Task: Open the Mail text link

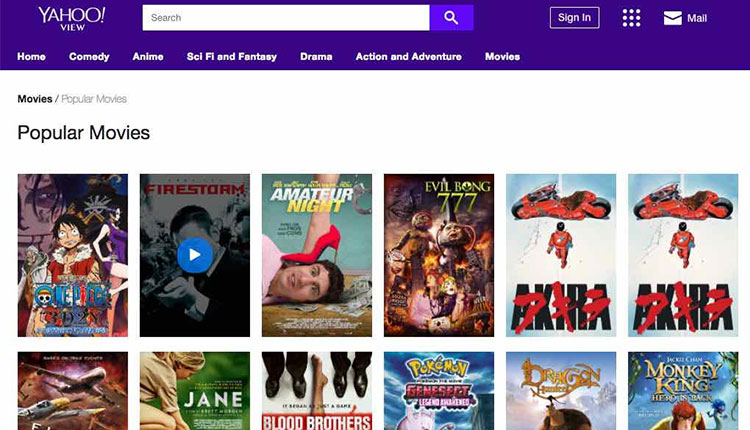Action: [697, 18]
